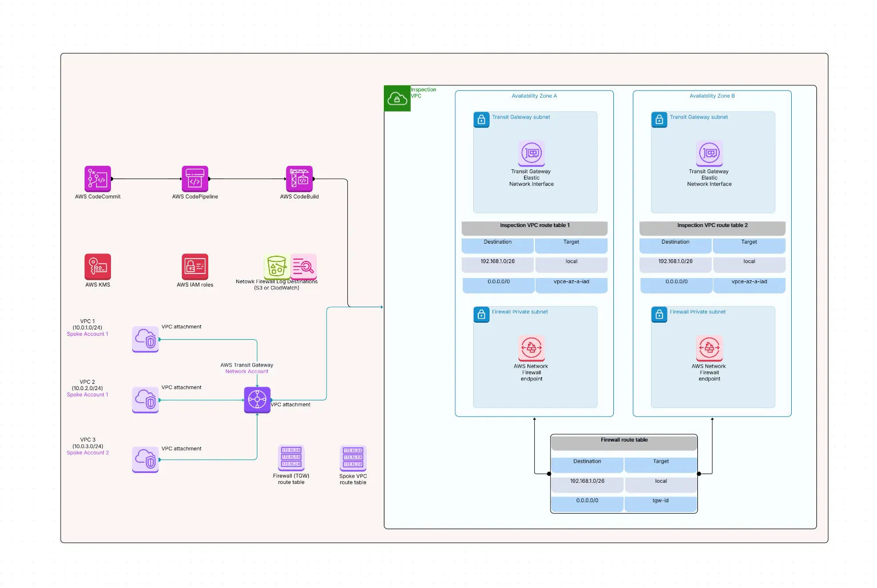Select Network Firewall endpoint icon in Zone B
Screen dimensions: 877x588
(709, 348)
